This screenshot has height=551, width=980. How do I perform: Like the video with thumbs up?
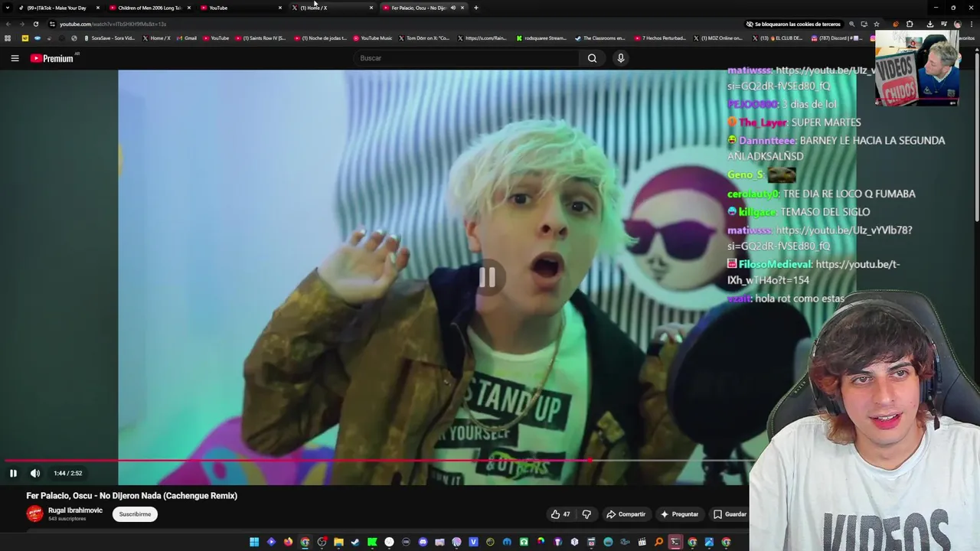560,514
